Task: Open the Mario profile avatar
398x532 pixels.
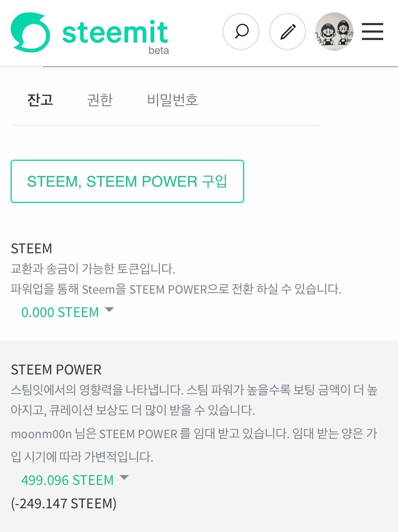Action: click(334, 32)
